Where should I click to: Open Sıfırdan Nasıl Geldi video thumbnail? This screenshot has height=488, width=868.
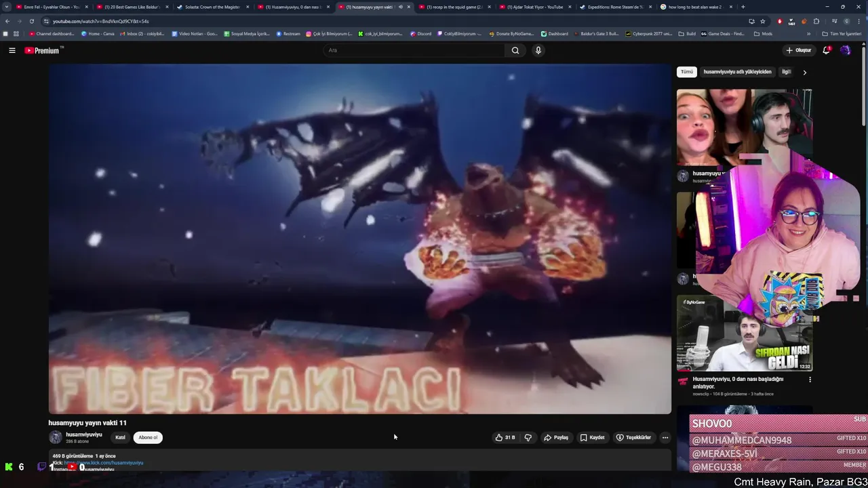(x=744, y=333)
